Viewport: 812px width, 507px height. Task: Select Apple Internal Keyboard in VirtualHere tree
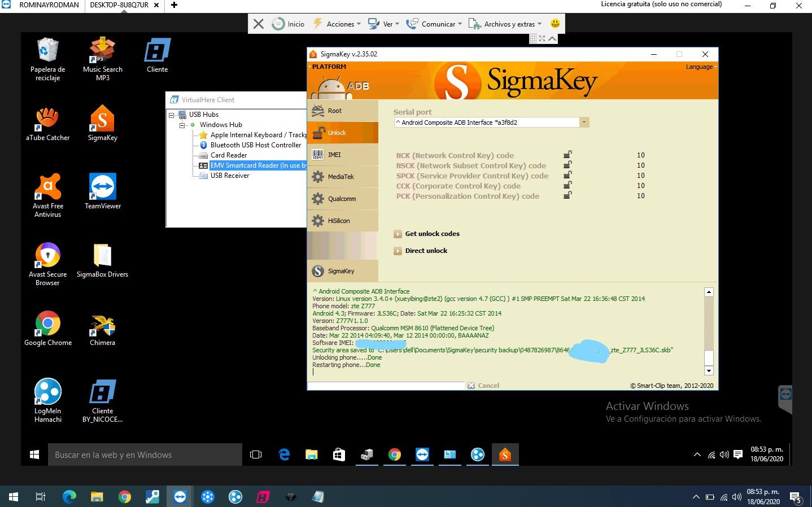[x=257, y=135]
